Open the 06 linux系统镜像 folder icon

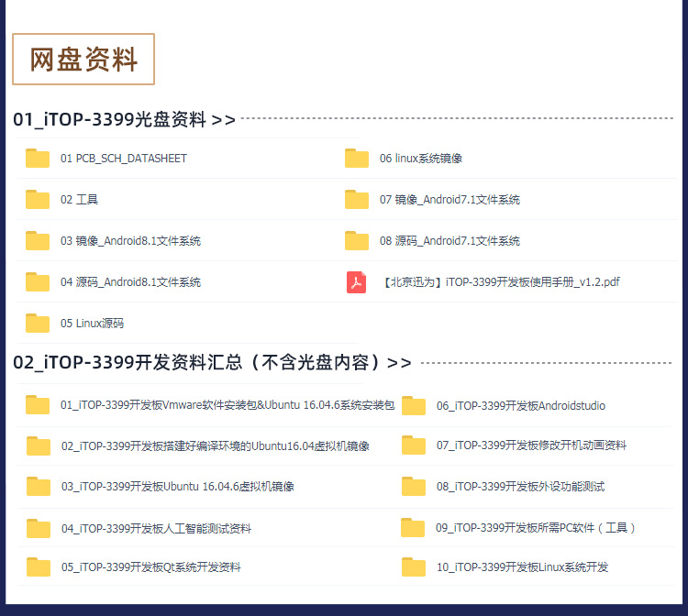click(357, 158)
